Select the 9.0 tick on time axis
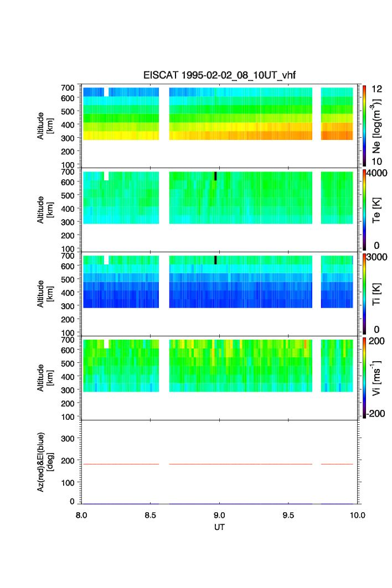Image resolution: width=392 pixels, height=588 pixels. [x=220, y=515]
